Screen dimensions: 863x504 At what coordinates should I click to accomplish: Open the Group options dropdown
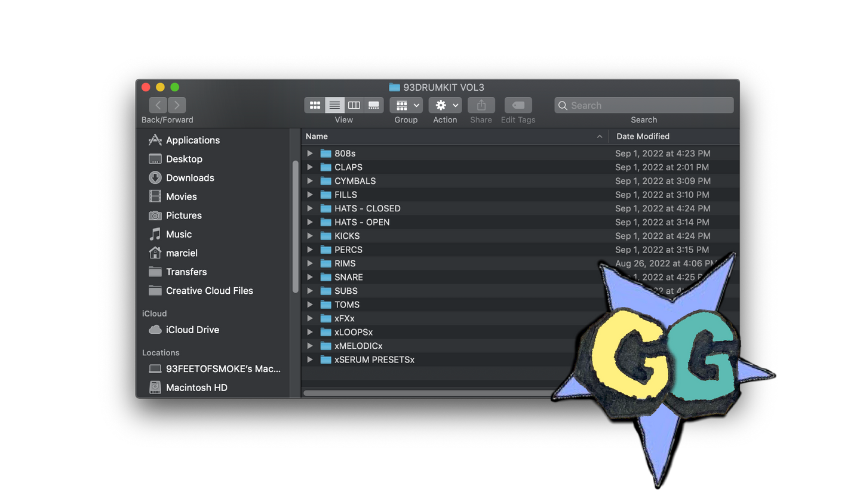click(x=406, y=105)
